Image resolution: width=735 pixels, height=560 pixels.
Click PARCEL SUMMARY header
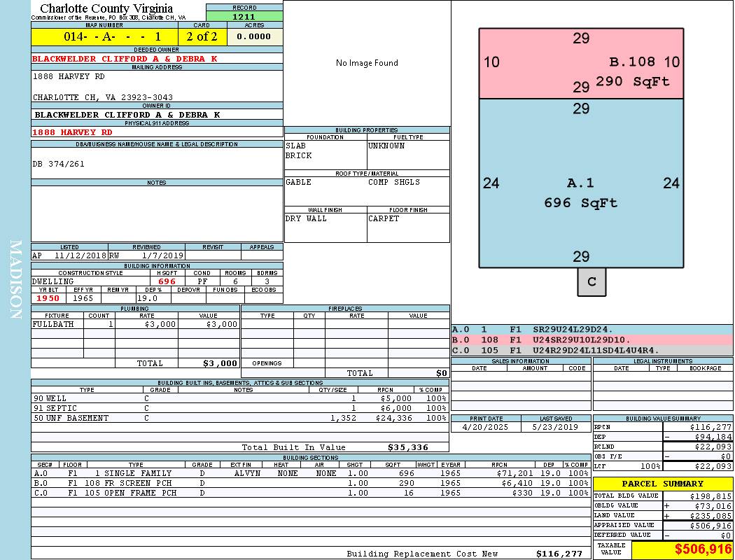coord(662,484)
